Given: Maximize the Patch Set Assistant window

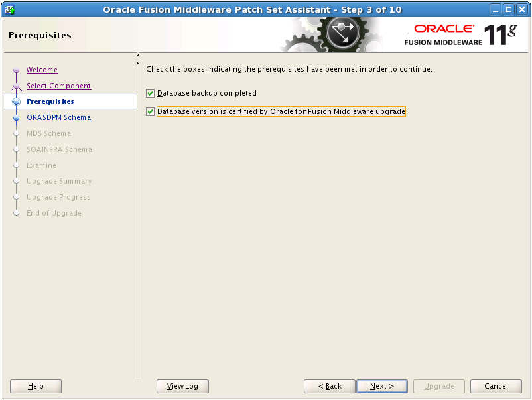Looking at the screenshot, I should pyautogui.click(x=509, y=9).
